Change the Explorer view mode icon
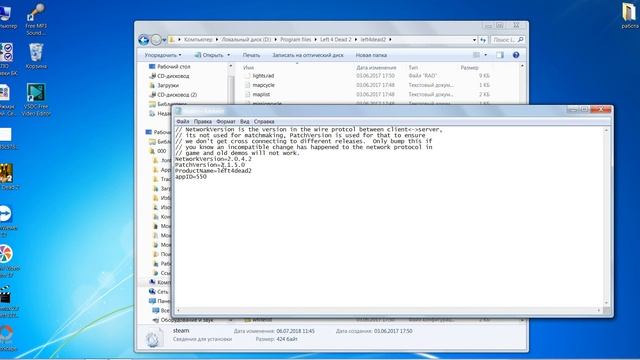Image resolution: width=640 pixels, height=360 pixels. click(476, 55)
